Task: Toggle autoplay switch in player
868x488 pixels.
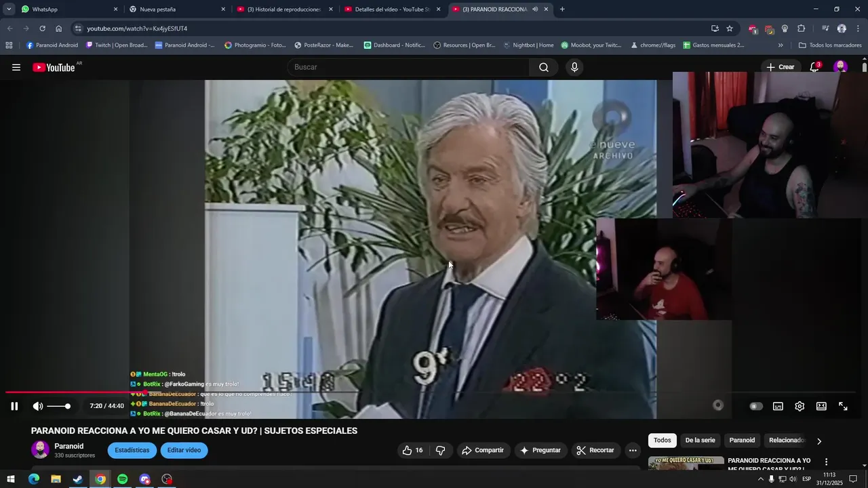Action: point(756,406)
